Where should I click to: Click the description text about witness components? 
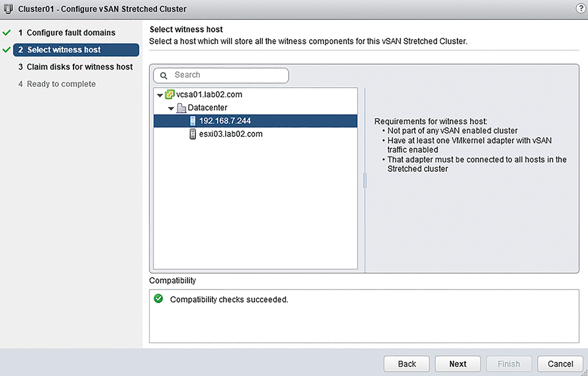308,41
